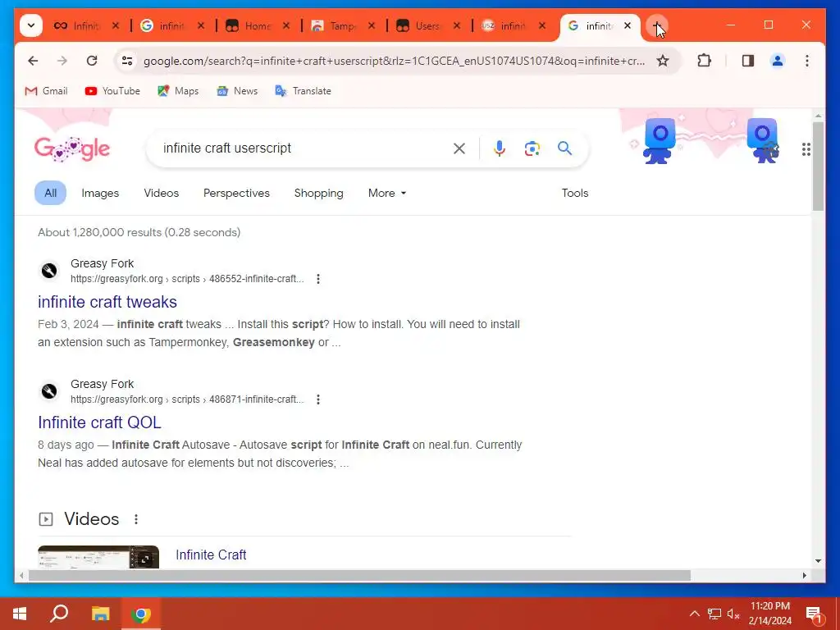Image resolution: width=840 pixels, height=630 pixels.
Task: Open Google apps grid
Action: coord(806,149)
